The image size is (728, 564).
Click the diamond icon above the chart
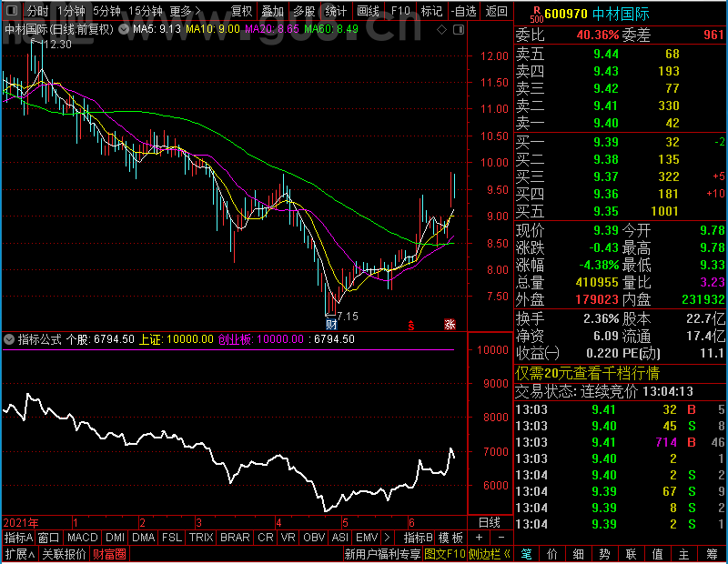pyautogui.click(x=441, y=30)
